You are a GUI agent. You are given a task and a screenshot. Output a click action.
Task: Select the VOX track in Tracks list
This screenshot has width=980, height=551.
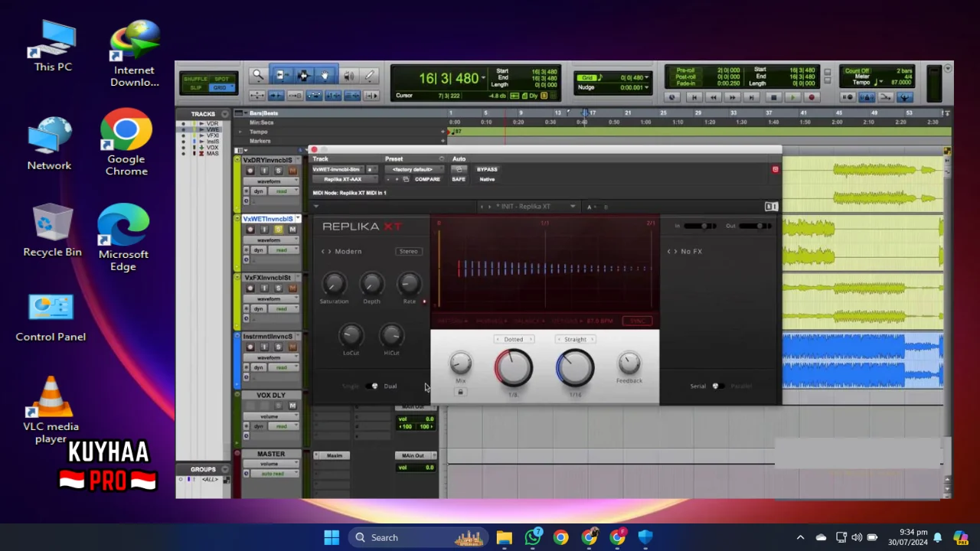click(x=212, y=148)
